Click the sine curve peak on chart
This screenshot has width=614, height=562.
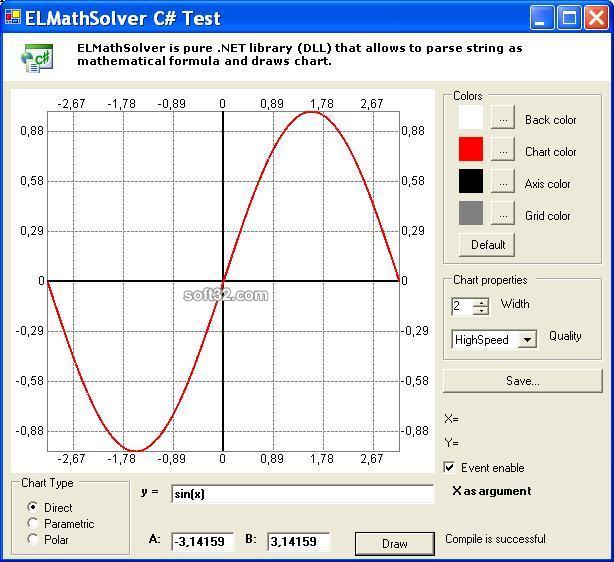pos(312,112)
